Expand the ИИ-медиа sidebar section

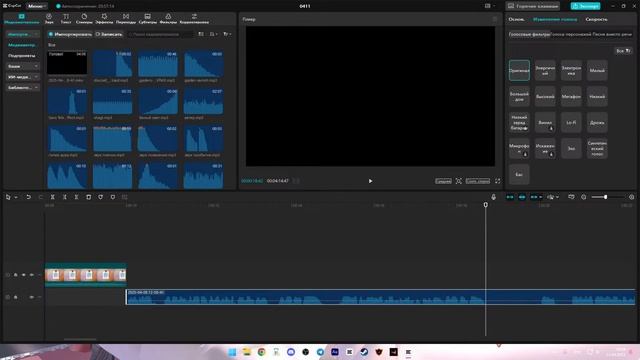pyautogui.click(x=23, y=77)
